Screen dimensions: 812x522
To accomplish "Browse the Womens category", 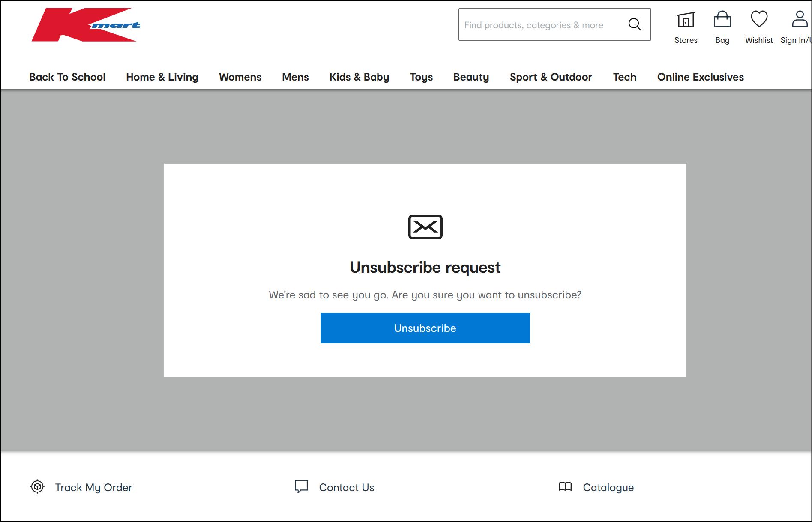I will (240, 77).
